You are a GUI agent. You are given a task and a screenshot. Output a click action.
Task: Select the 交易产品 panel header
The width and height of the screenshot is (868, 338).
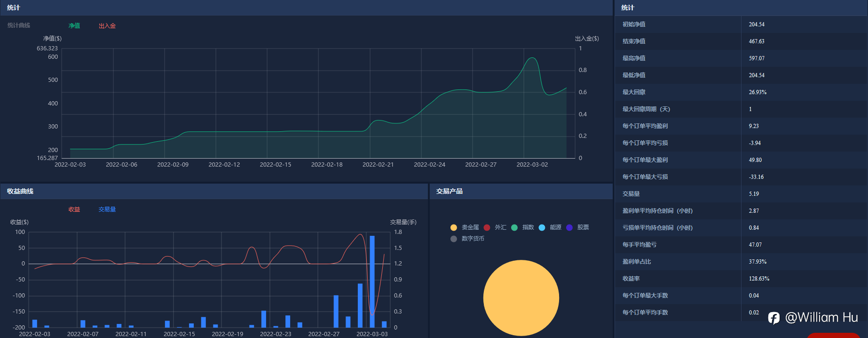pyautogui.click(x=449, y=191)
